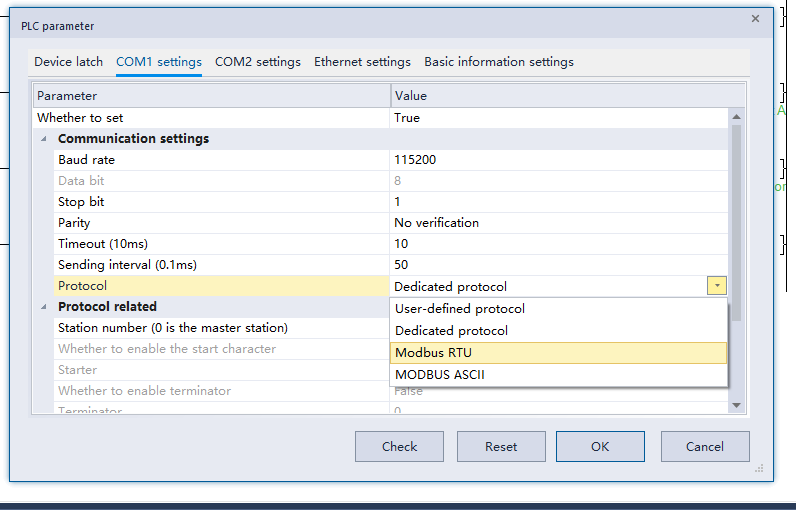Image resolution: width=796 pixels, height=510 pixels.
Task: Click the Check button
Action: click(399, 446)
